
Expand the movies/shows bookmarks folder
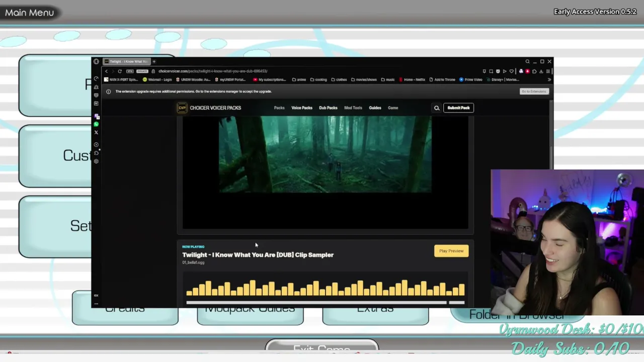pos(364,79)
